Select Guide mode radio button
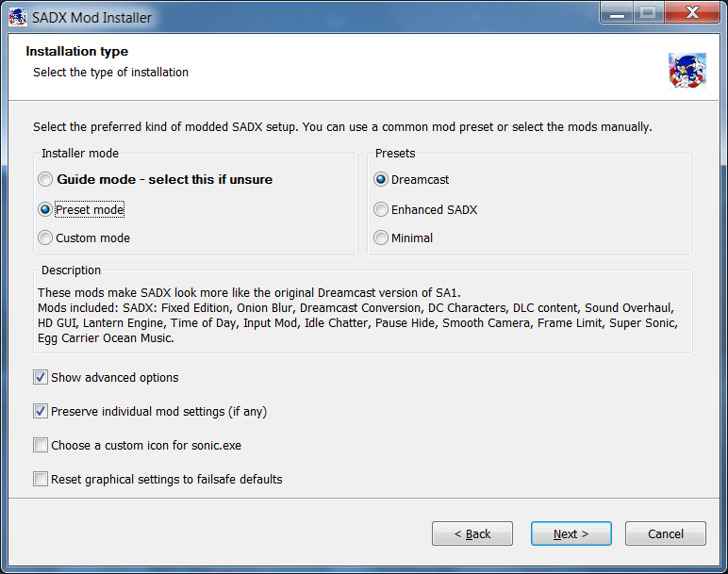This screenshot has height=574, width=728. pos(45,179)
